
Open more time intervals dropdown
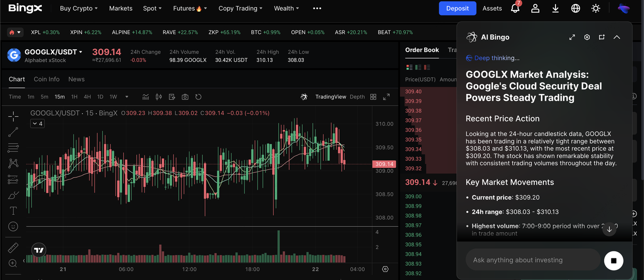(x=127, y=97)
